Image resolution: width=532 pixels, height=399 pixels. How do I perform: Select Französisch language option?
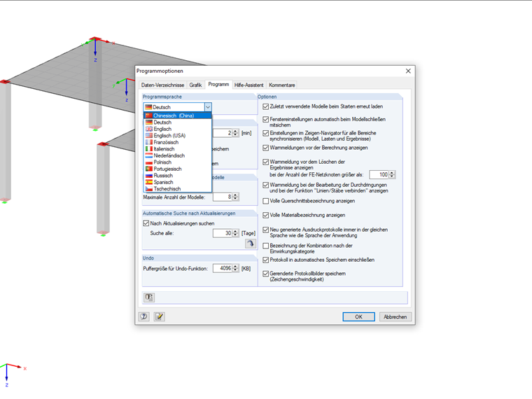177,142
